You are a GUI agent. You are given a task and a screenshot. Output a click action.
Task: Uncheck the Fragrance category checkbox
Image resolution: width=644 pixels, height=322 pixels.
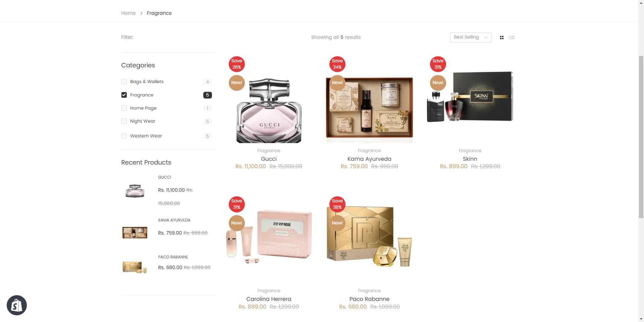pos(124,95)
